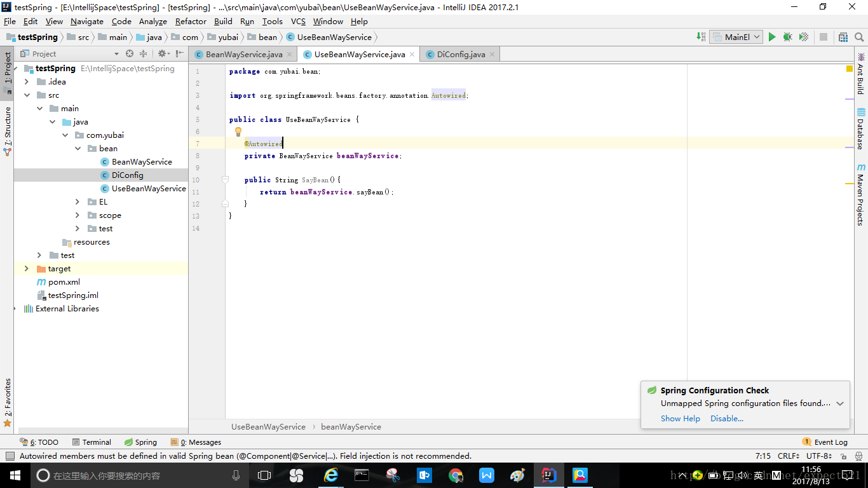
Task: Start debugging with the green bug icon
Action: tap(788, 37)
